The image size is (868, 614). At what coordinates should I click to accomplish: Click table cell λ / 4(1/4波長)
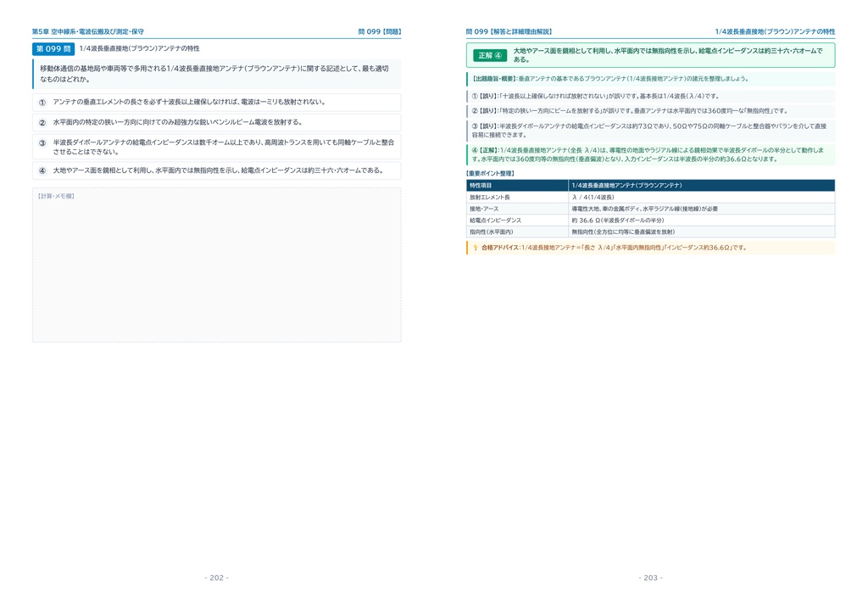click(x=701, y=197)
